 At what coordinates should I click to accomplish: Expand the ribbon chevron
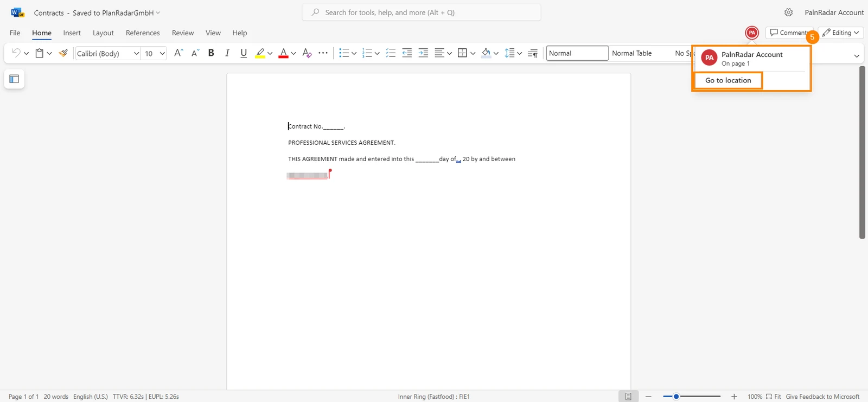[857, 56]
